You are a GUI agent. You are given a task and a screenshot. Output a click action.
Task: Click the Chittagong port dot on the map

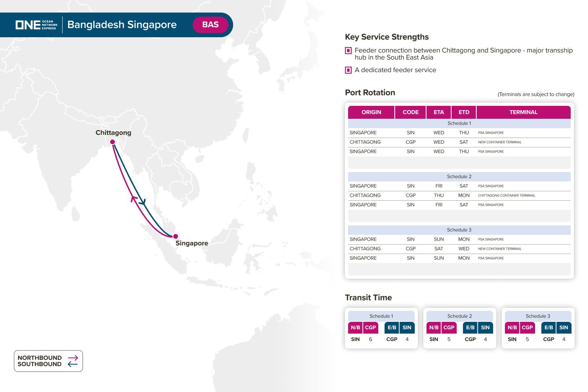click(x=113, y=142)
